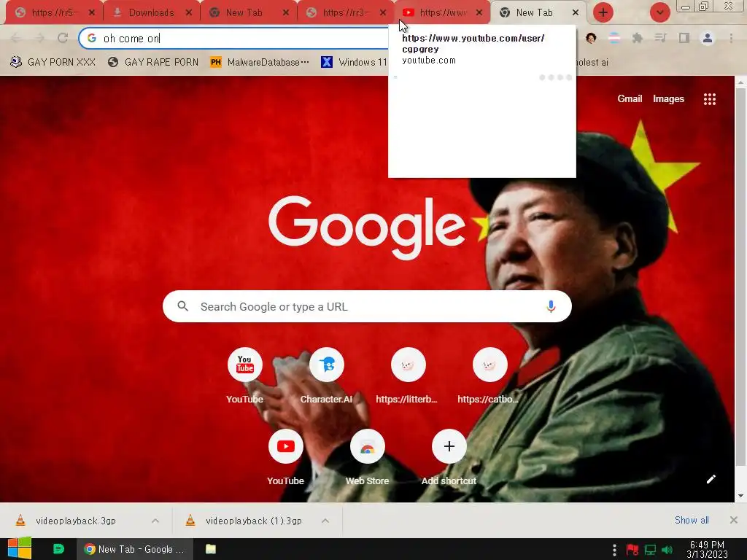
Task: Open the MalwareDatabase bookmark
Action: tap(260, 62)
